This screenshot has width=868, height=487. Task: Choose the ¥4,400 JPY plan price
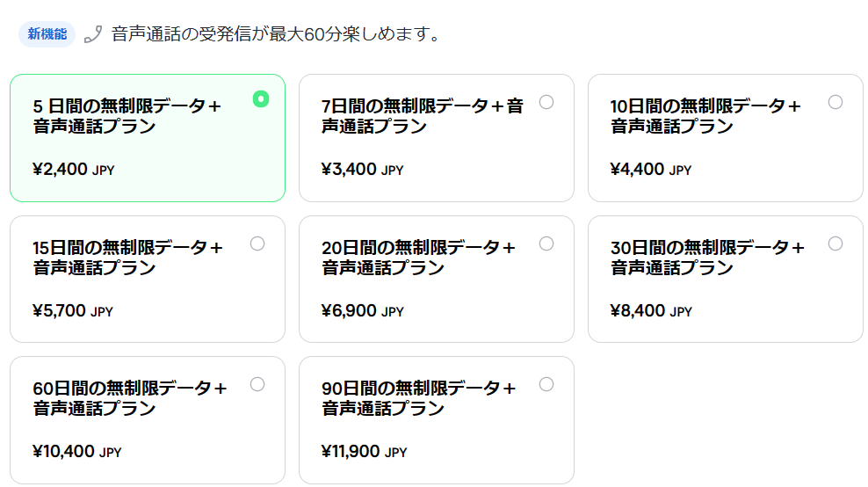(651, 170)
